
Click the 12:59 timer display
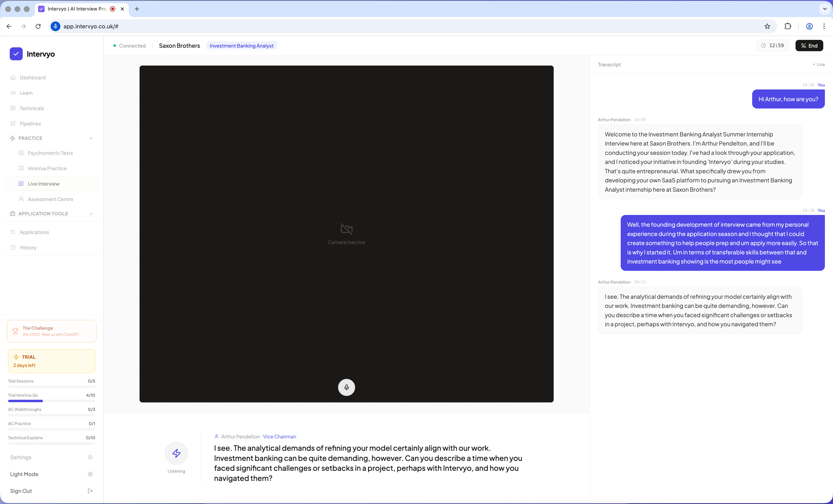point(776,46)
